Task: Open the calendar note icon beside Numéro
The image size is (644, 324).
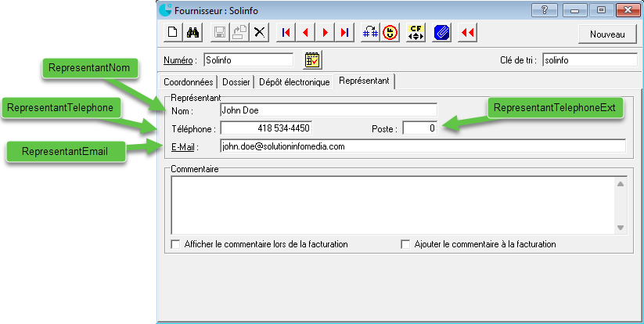Action: tap(313, 60)
